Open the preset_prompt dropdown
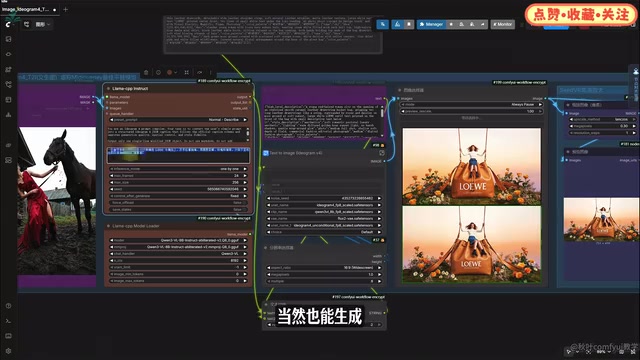This screenshot has height=360, width=640. pos(178,120)
